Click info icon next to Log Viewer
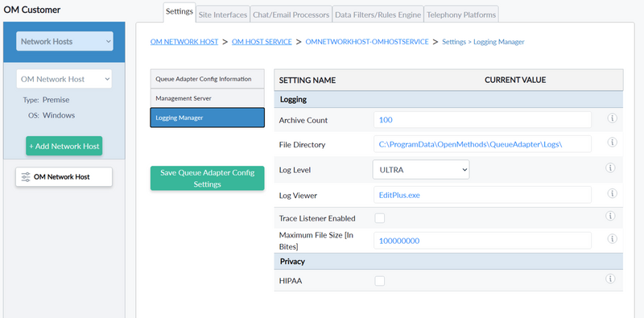 (612, 193)
